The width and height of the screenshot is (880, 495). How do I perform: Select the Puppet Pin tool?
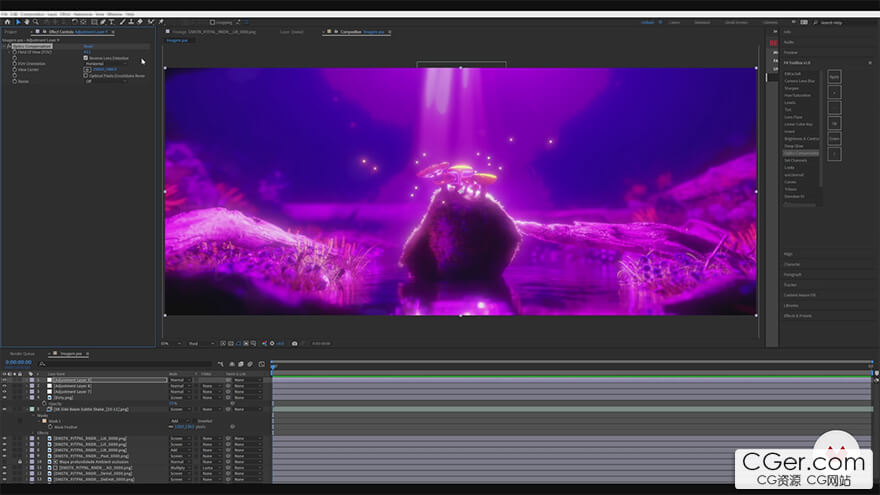(x=161, y=22)
